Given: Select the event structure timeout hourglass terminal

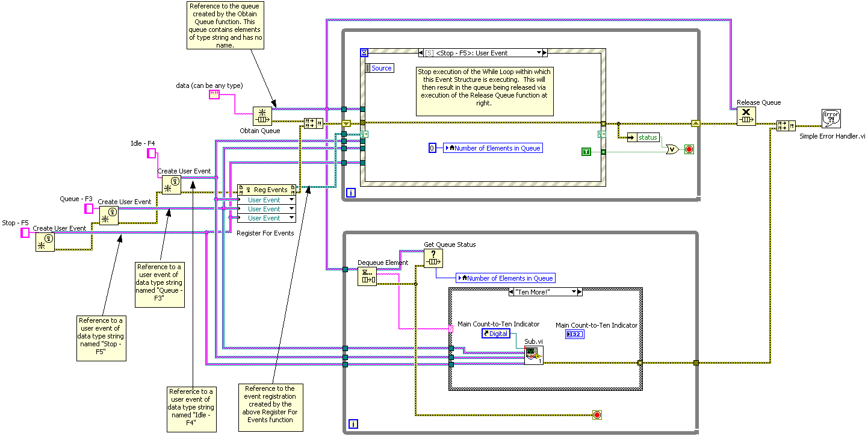Looking at the screenshot, I should [x=364, y=53].
